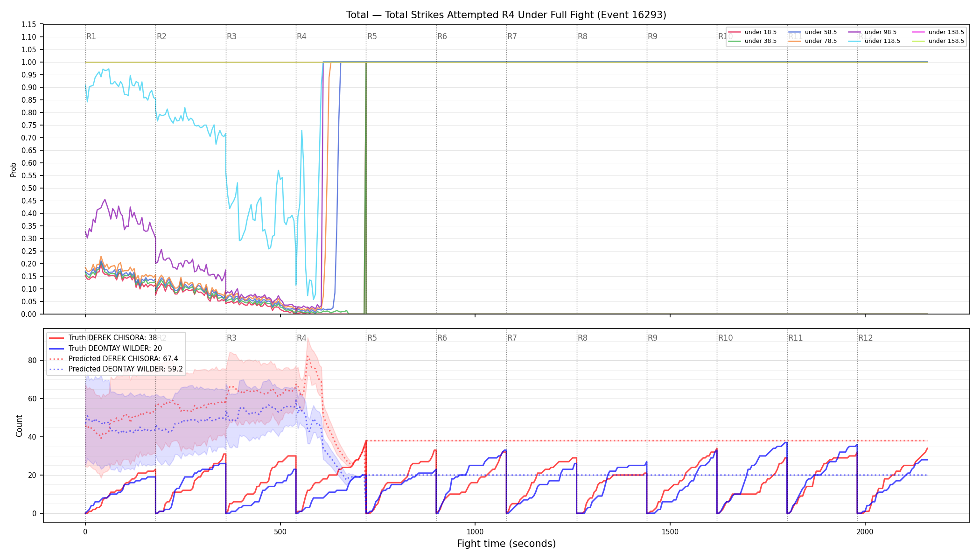980x560 pixels.
Task: Click the R4 round marker in probability chart
Action: [301, 36]
